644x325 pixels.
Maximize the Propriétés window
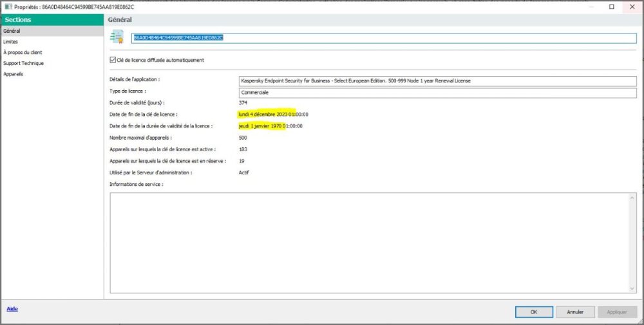coord(611,6)
